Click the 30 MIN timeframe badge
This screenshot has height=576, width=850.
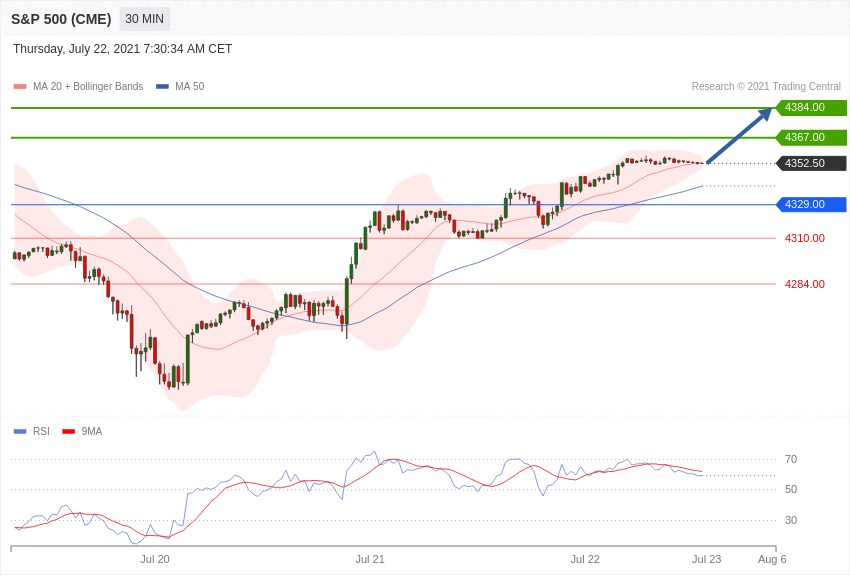[144, 19]
